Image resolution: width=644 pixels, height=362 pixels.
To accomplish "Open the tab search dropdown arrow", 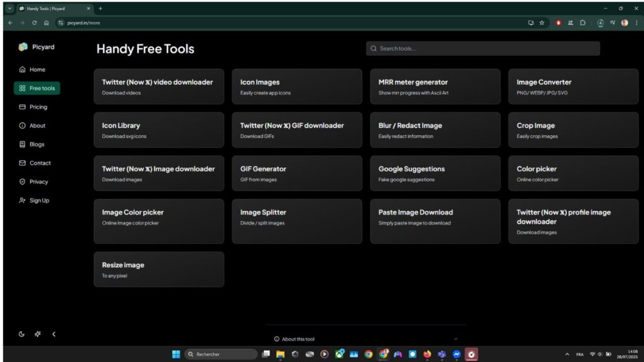I will tap(9, 8).
